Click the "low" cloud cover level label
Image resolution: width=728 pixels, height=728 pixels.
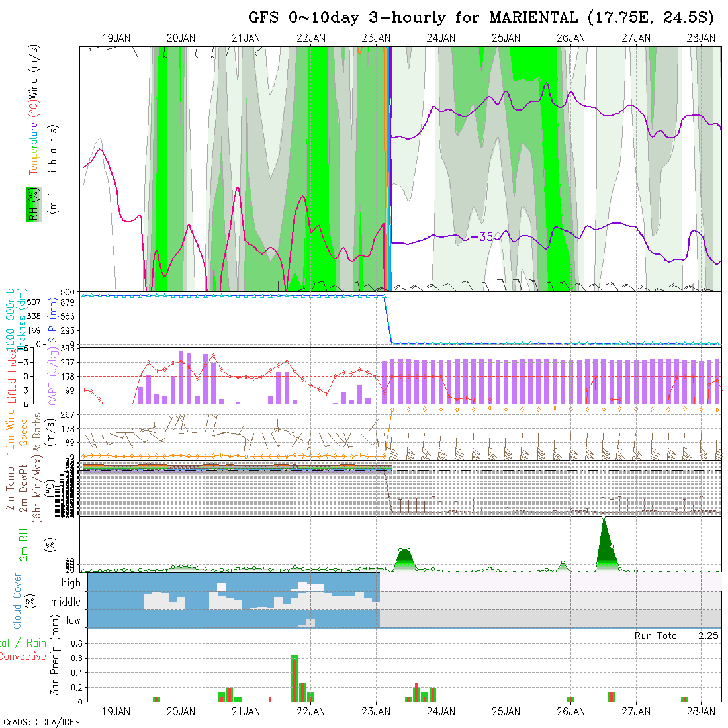click(x=72, y=621)
